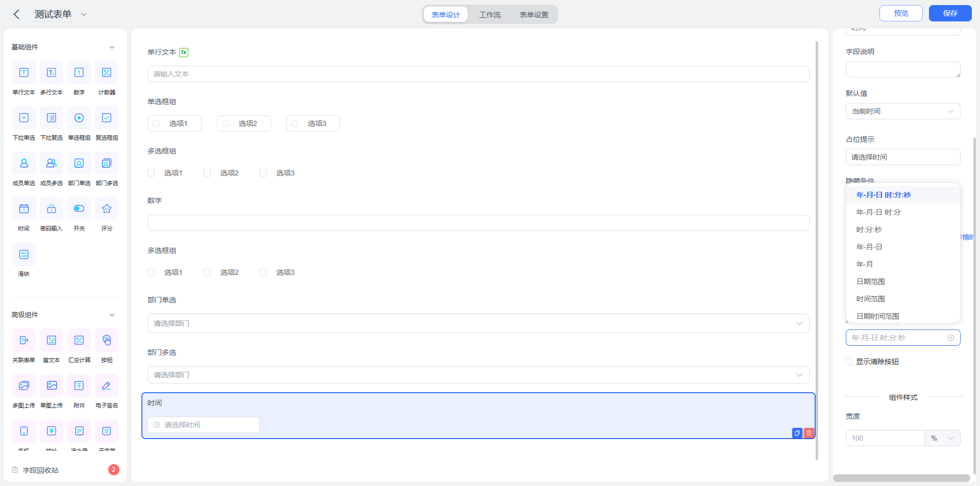980x486 pixels.
Task: Copy the selected 时间 field
Action: [797, 433]
